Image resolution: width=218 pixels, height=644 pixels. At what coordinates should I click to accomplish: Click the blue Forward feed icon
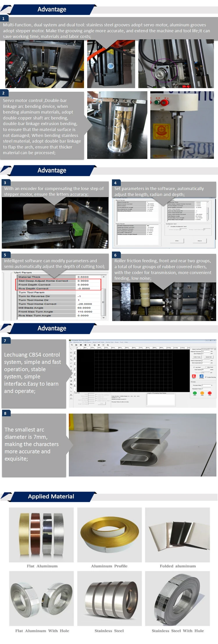click(201, 376)
